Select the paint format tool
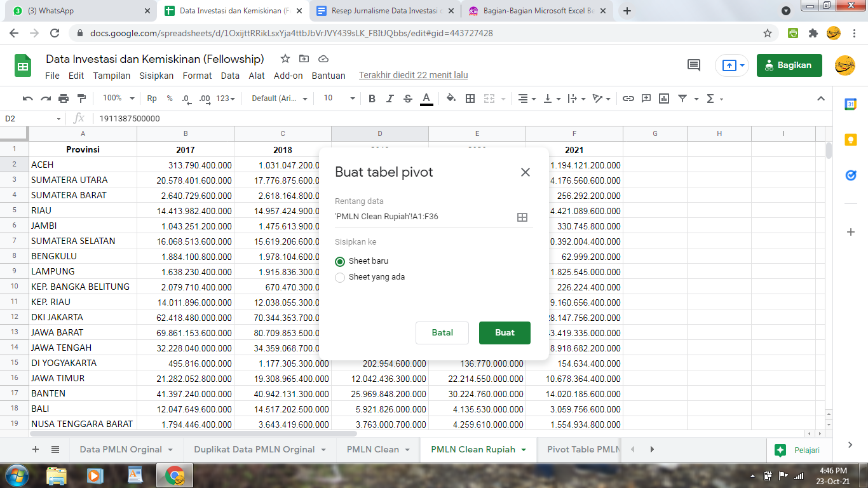Screen dimensions: 868x488 (81, 98)
